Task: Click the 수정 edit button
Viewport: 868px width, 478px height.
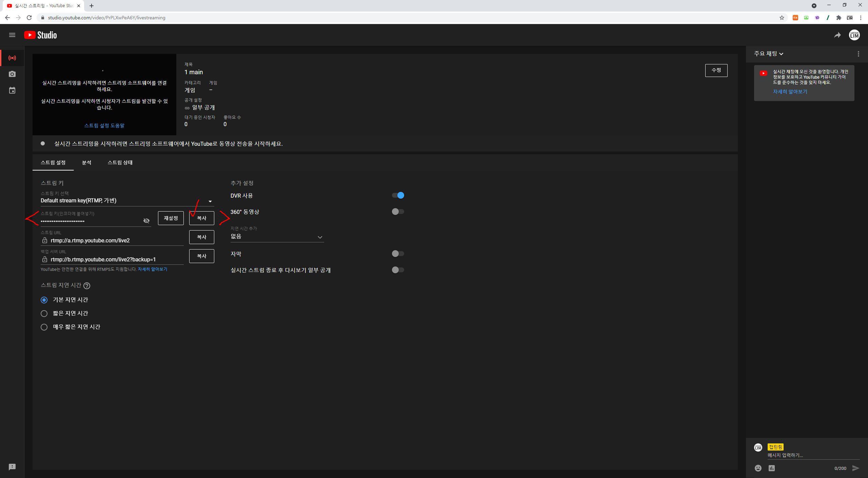Action: click(716, 70)
